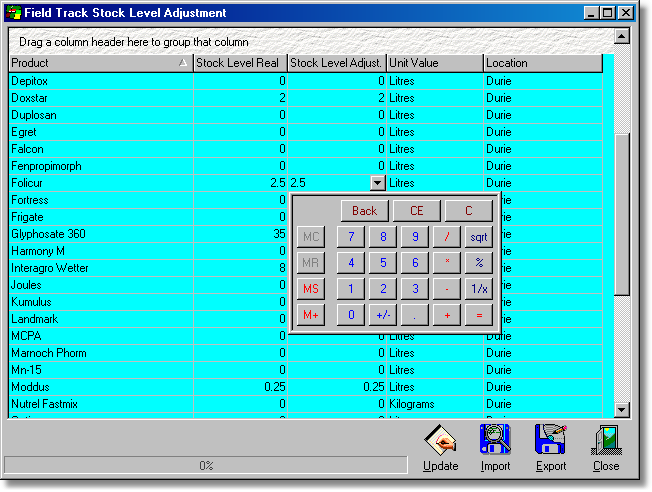Select the Landmark product cell
652x492 pixels.
(x=101, y=319)
